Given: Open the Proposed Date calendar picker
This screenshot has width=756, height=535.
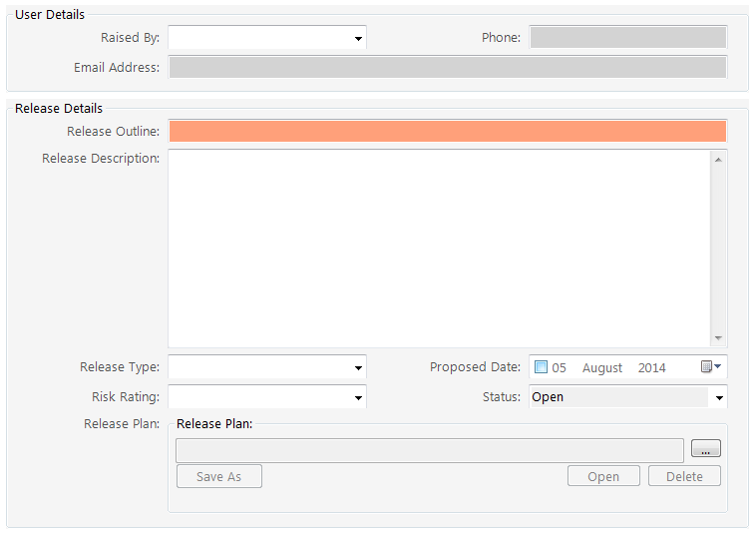Looking at the screenshot, I should pos(711,366).
